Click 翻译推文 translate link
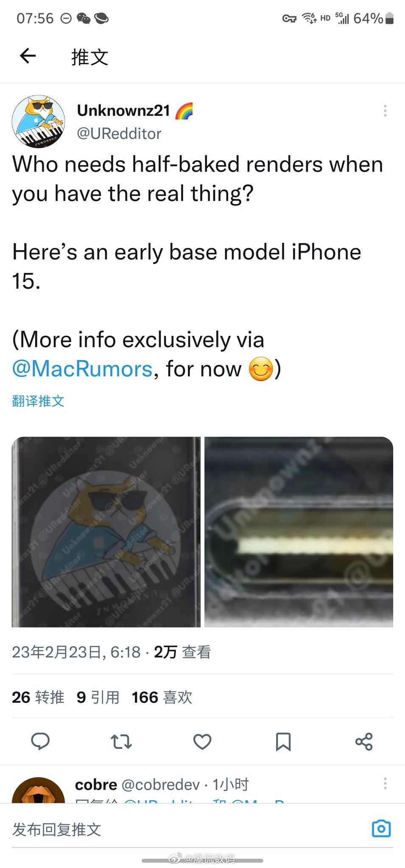Viewport: 405px width, 868px height. (38, 401)
